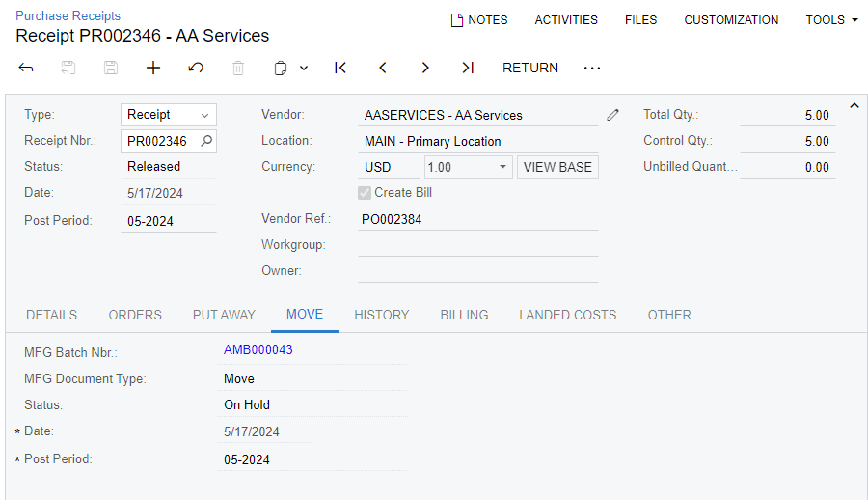The image size is (868, 500).
Task: Open the Billing tab
Action: pos(464,315)
